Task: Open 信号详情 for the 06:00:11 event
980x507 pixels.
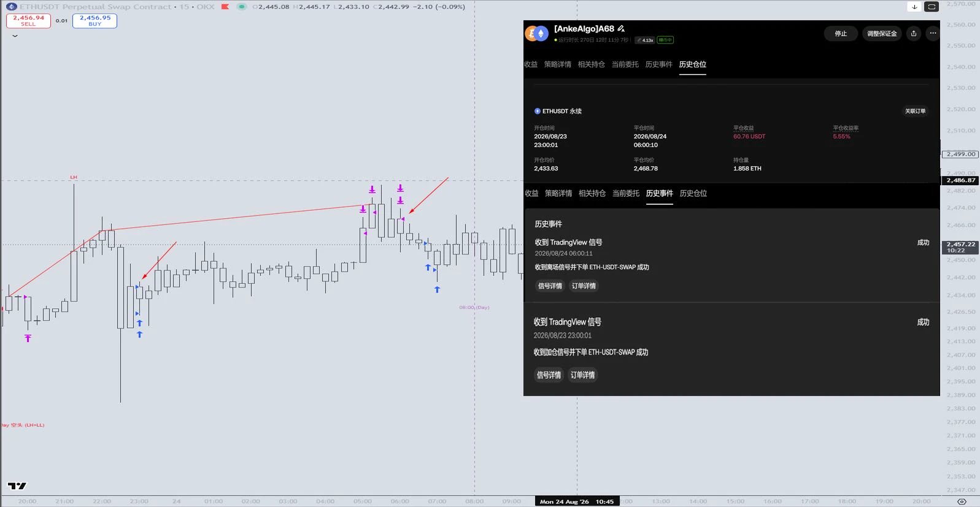Action: (x=550, y=286)
